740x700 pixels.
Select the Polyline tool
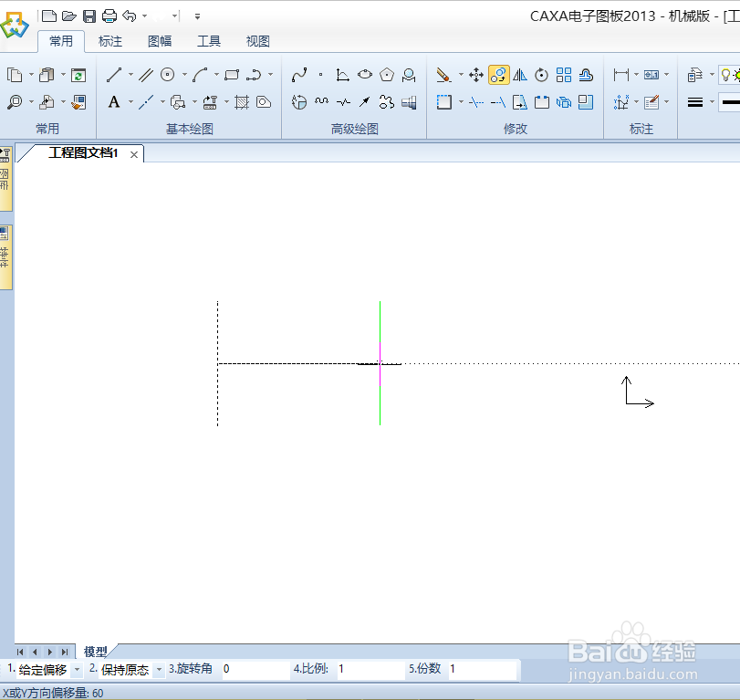[254, 75]
